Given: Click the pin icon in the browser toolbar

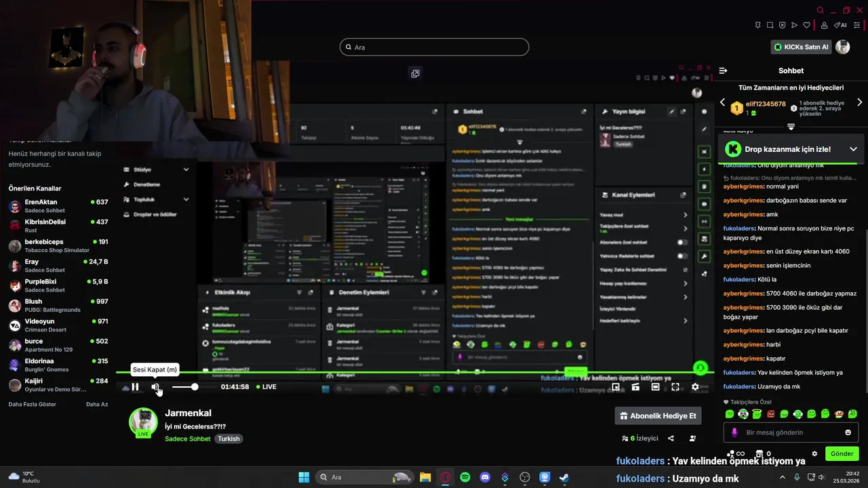Looking at the screenshot, I should tap(757, 25).
